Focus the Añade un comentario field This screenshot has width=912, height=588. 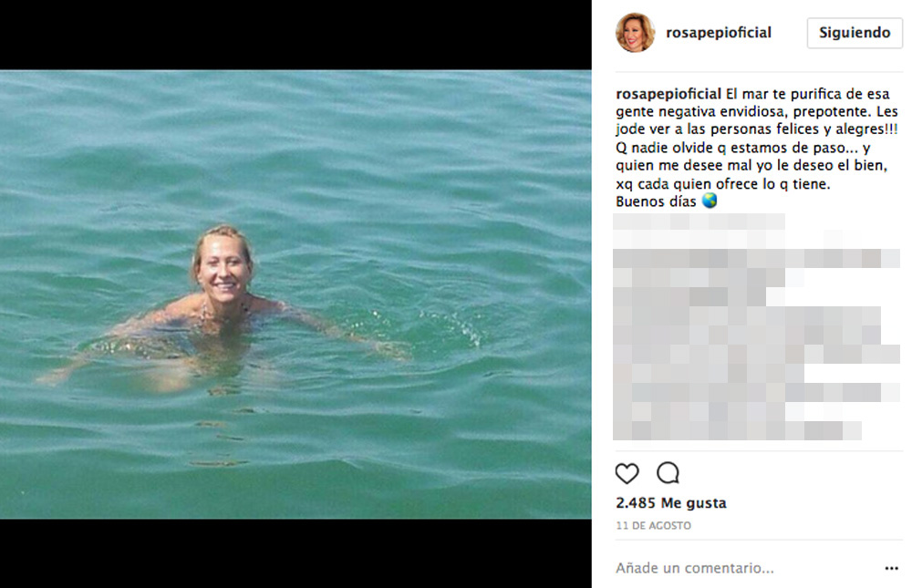(x=730, y=568)
